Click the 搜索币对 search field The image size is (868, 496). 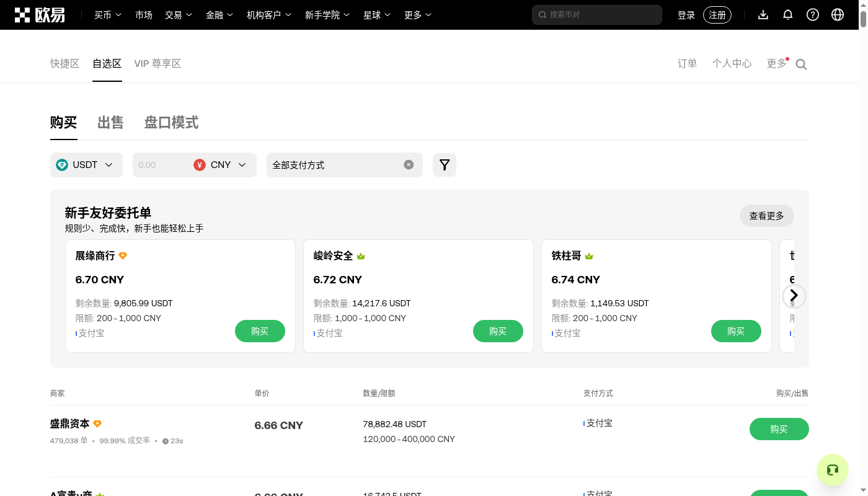[x=597, y=15]
